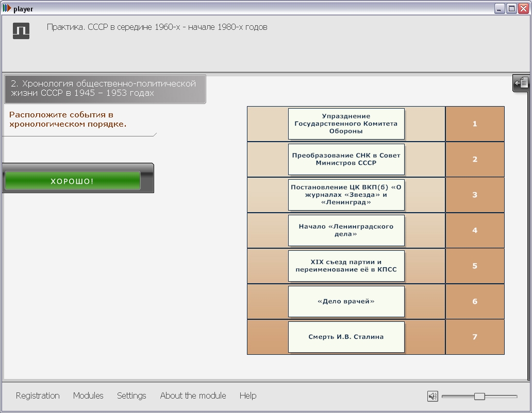Image resolution: width=532 pixels, height=413 pixels.
Task: Select the Постановление ЦК ВКП(б) card
Action: click(x=346, y=195)
